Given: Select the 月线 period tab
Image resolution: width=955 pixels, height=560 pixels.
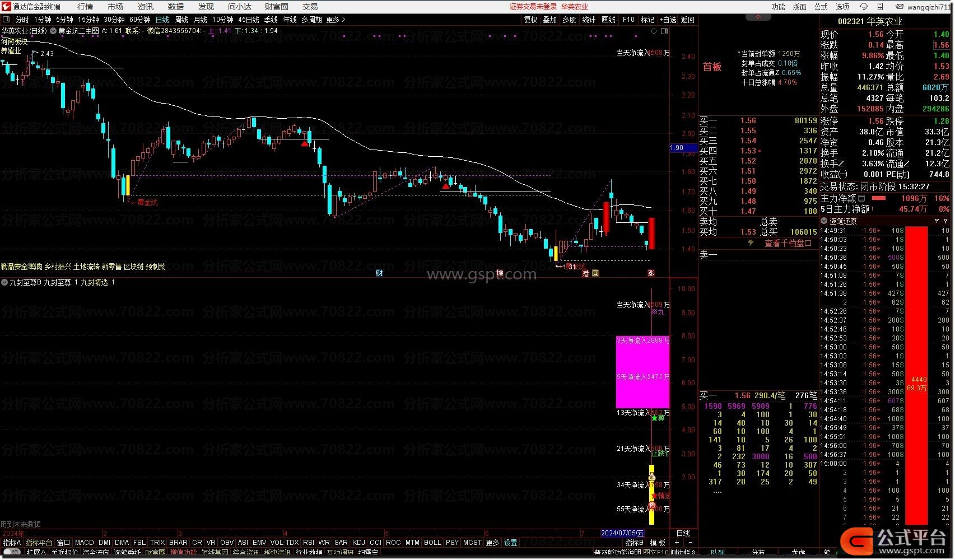Looking at the screenshot, I should [201, 20].
